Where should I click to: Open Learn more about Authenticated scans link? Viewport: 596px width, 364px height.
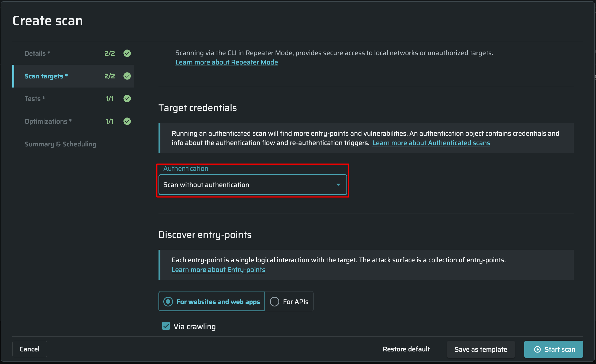click(431, 143)
